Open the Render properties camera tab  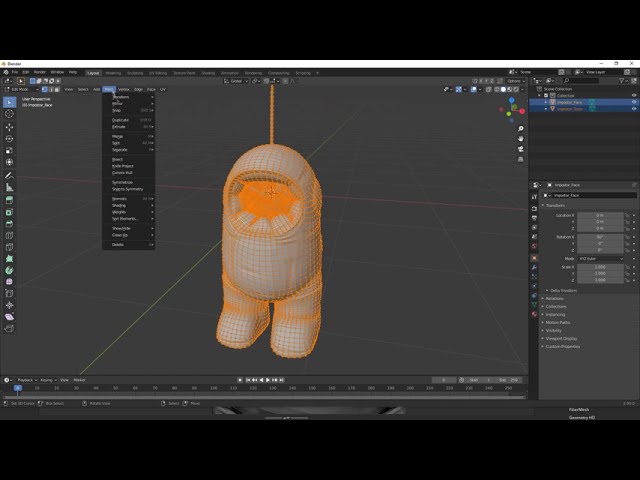click(x=534, y=209)
